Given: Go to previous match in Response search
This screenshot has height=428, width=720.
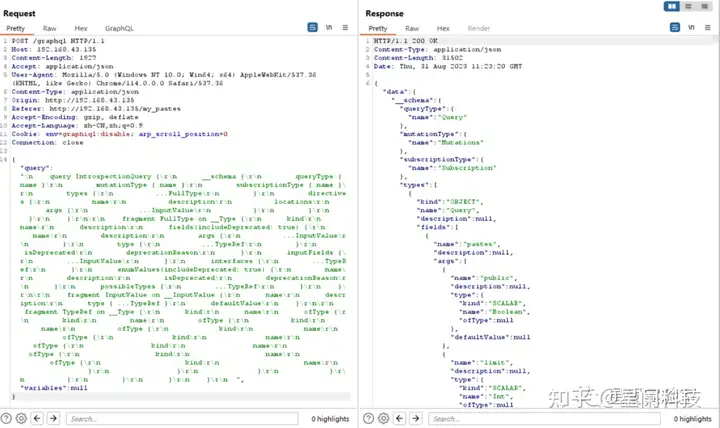Looking at the screenshot, I should (x=399, y=418).
